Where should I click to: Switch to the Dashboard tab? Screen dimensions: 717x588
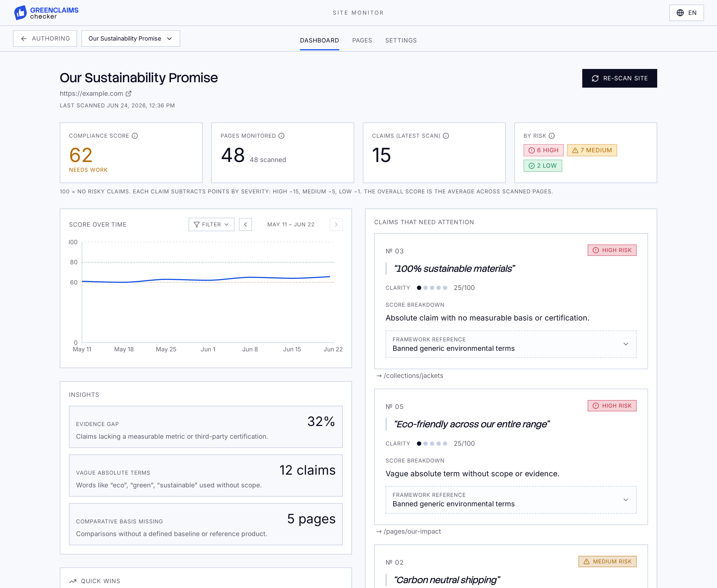coord(319,40)
